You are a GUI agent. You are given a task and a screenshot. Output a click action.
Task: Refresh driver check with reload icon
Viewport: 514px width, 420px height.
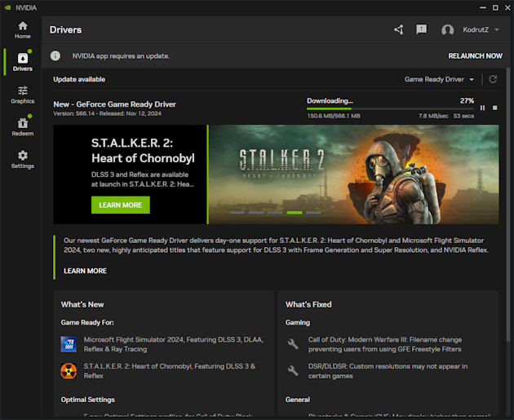(x=493, y=79)
